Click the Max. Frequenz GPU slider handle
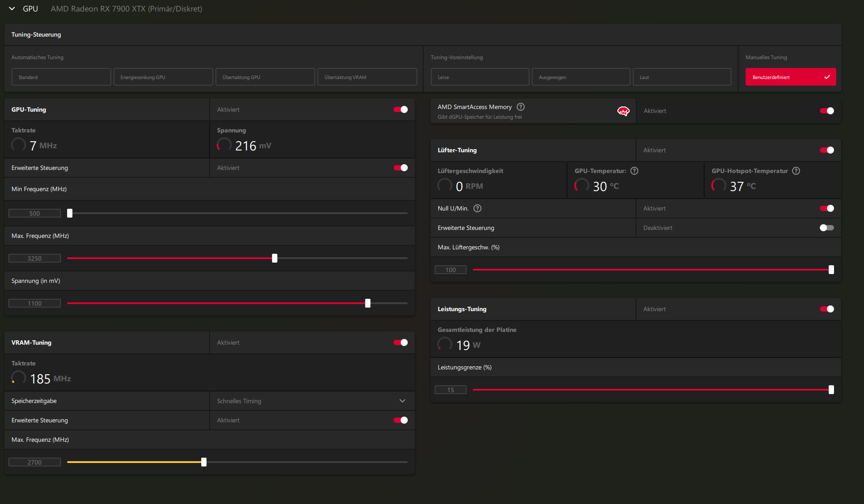The height and width of the screenshot is (504, 864). (274, 258)
